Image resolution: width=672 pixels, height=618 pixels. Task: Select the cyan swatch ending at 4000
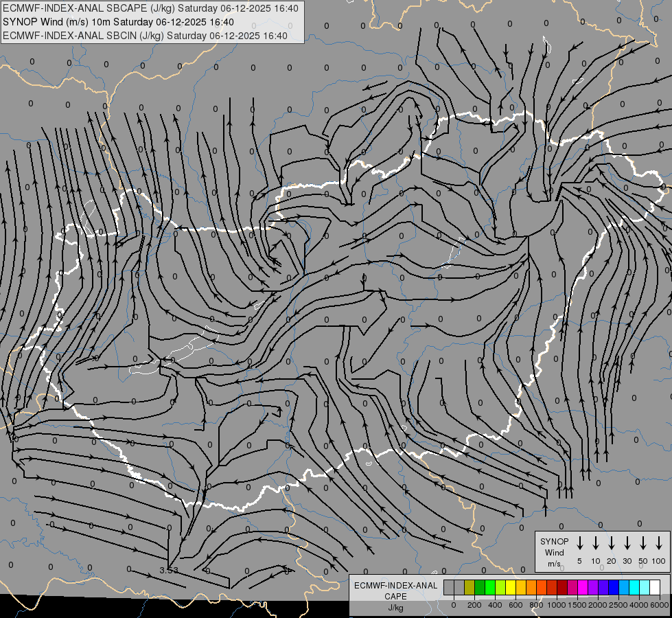(x=635, y=587)
